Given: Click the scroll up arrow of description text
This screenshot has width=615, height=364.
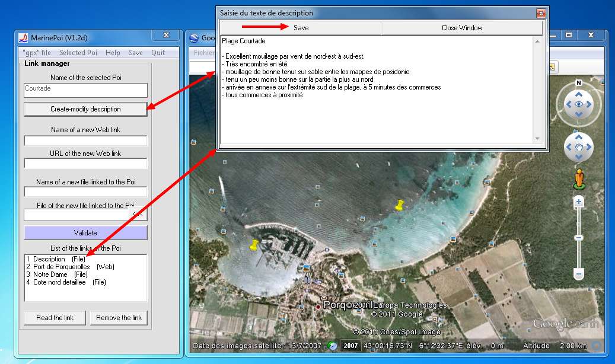Looking at the screenshot, I should pos(537,41).
